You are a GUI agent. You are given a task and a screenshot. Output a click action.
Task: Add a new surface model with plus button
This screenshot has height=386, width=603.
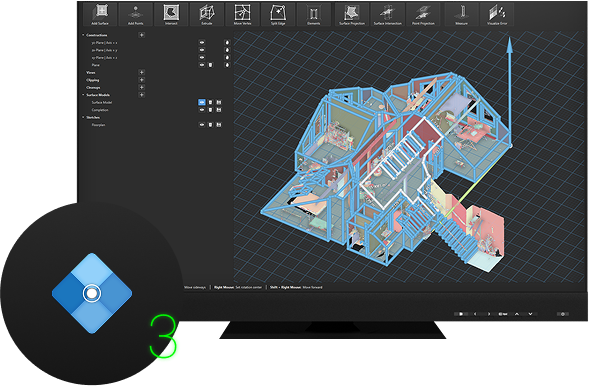[142, 95]
